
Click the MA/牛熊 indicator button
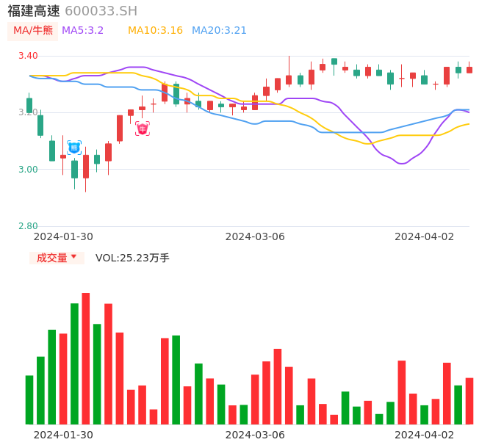coord(33,31)
